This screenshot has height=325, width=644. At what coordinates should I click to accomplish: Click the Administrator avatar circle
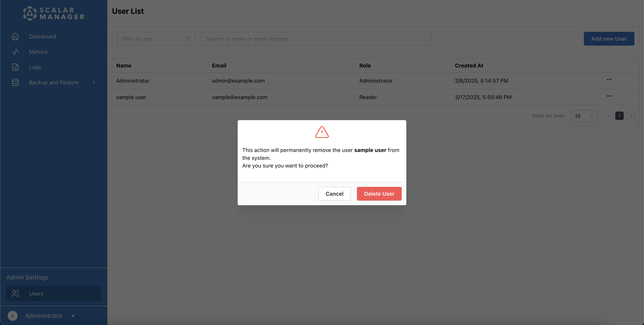[13, 316]
